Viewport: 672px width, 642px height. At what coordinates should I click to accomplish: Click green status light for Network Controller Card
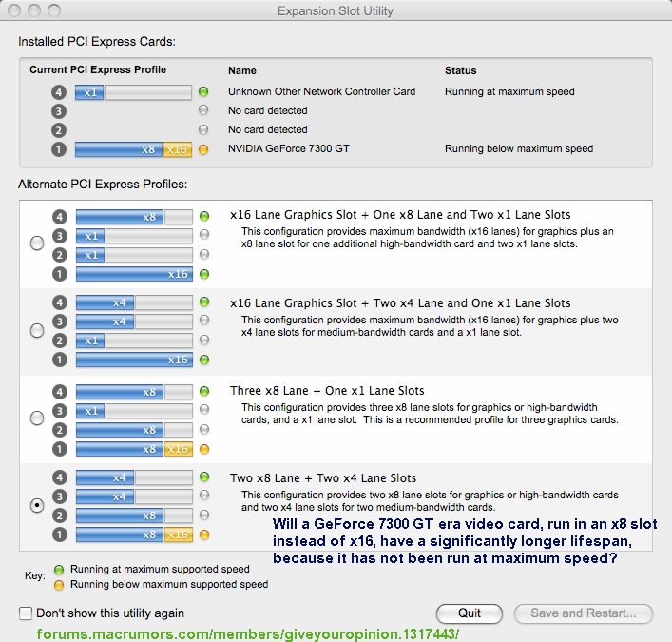tap(203, 91)
